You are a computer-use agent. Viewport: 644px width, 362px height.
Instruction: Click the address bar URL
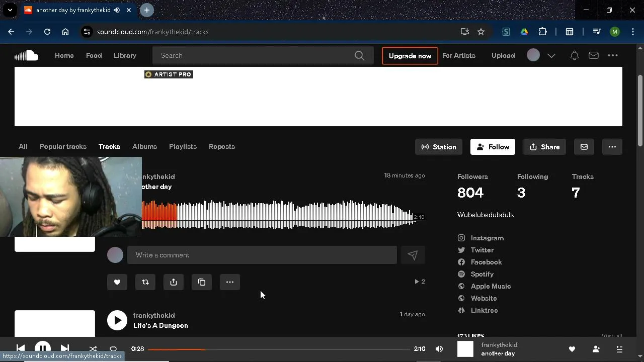point(153,32)
